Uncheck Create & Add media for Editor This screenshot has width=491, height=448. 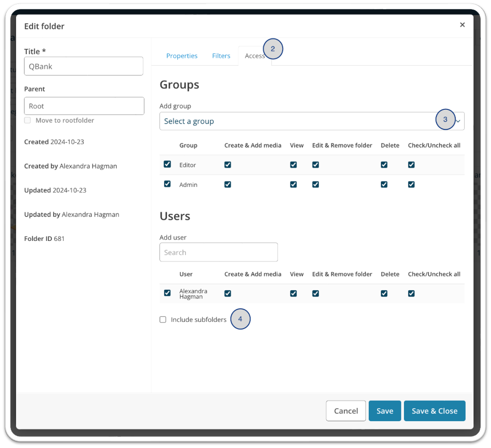[x=227, y=165]
